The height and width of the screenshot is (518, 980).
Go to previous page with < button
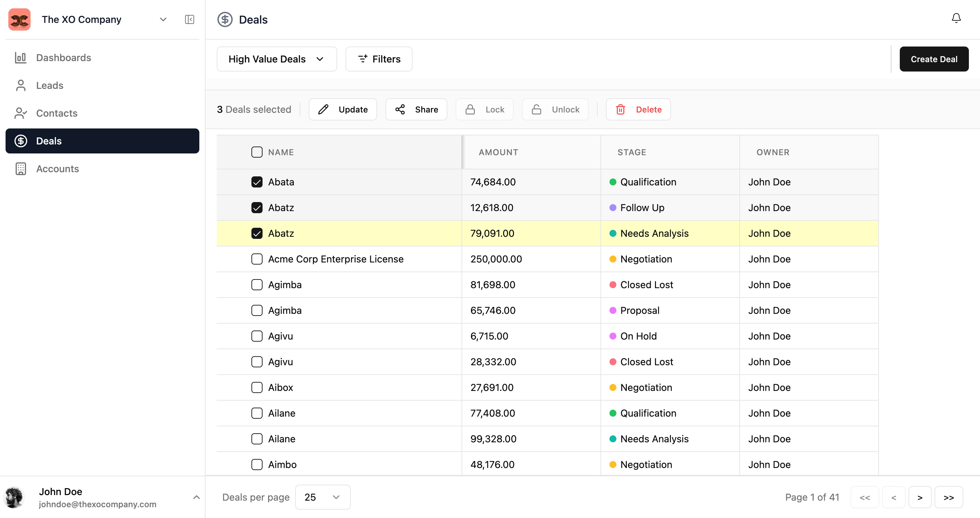pos(893,497)
